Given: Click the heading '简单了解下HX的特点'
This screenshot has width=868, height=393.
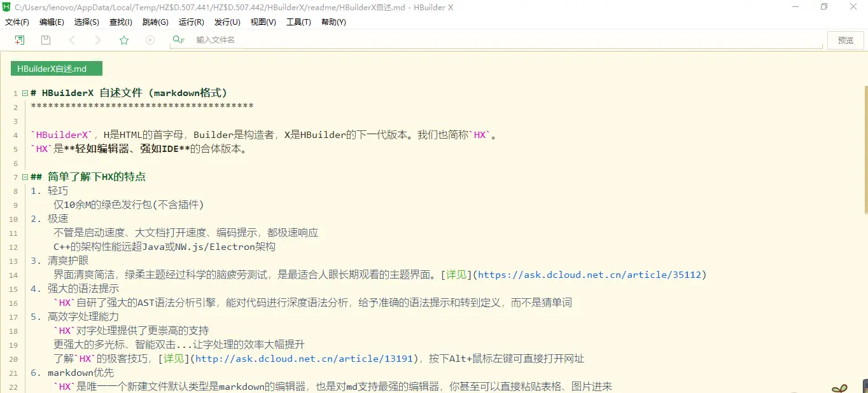Looking at the screenshot, I should pyautogui.click(x=97, y=177).
